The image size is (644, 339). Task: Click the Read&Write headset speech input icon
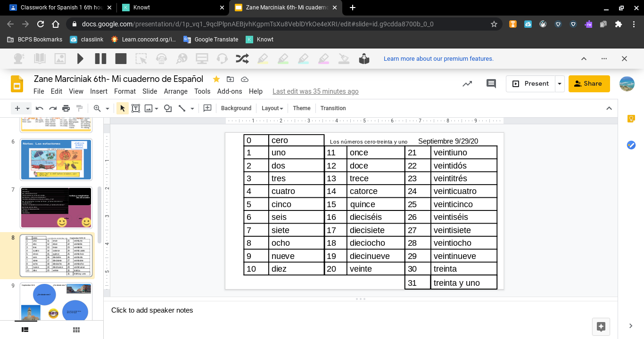[x=222, y=59]
